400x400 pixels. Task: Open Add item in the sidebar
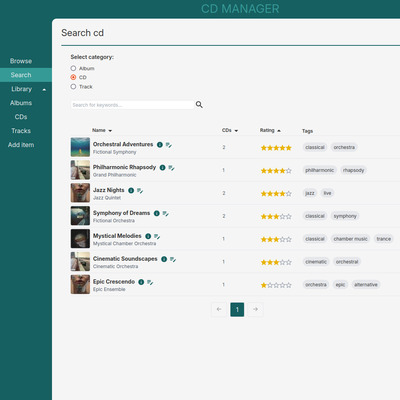tap(21, 145)
